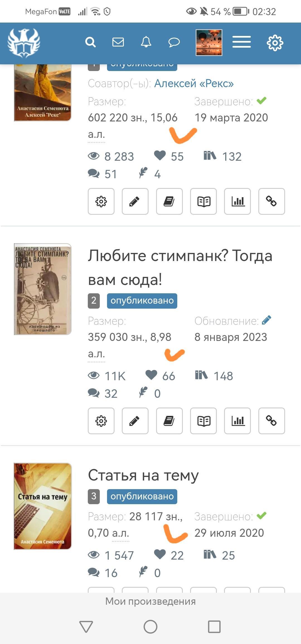Open reader view icon for first book
Screen dimensions: 301x644
(203, 201)
